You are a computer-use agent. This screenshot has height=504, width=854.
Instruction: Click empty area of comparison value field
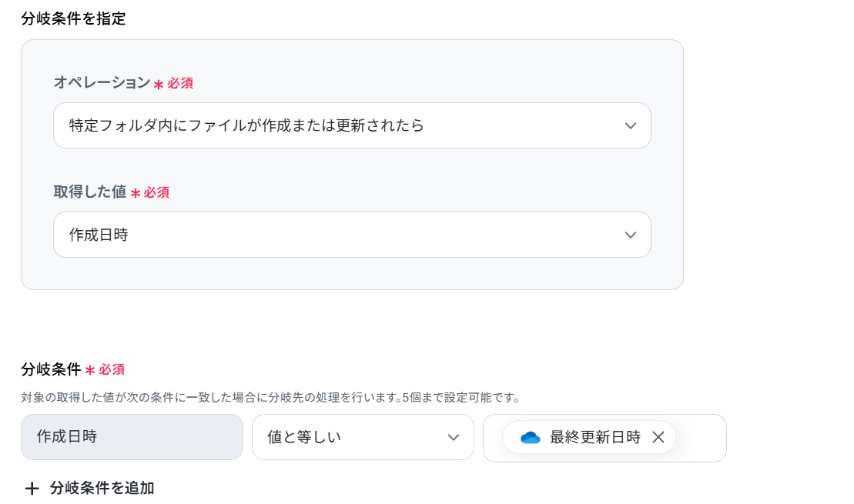700,438
